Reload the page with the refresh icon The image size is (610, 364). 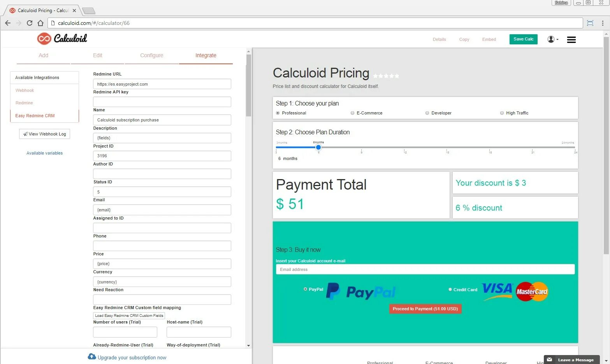[x=30, y=23]
